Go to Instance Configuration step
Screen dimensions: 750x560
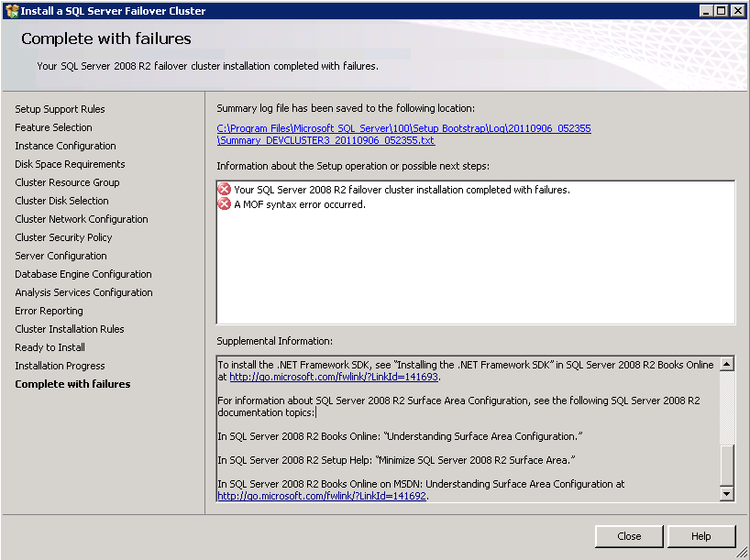click(x=65, y=146)
